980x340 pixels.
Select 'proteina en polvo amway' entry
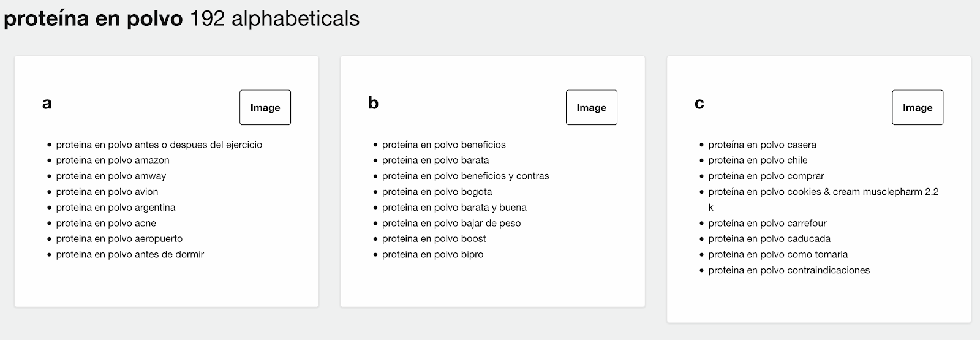[111, 176]
